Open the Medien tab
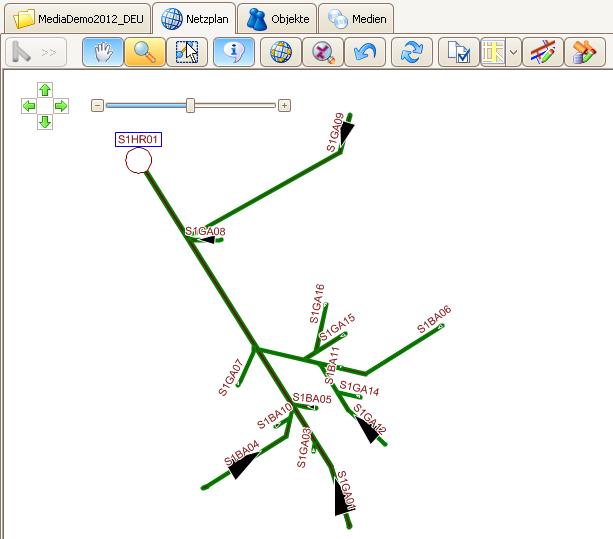 click(x=356, y=18)
